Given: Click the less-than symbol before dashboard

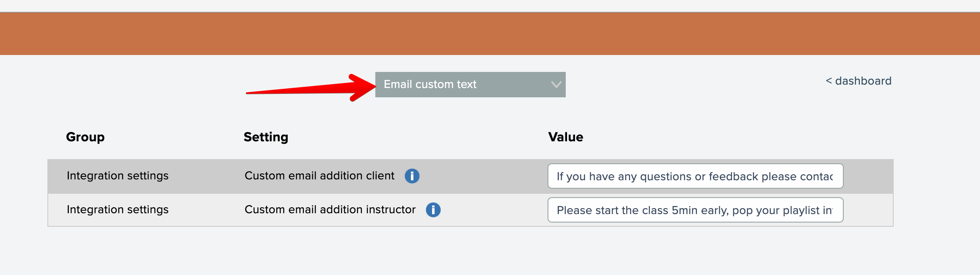Looking at the screenshot, I should click(829, 81).
